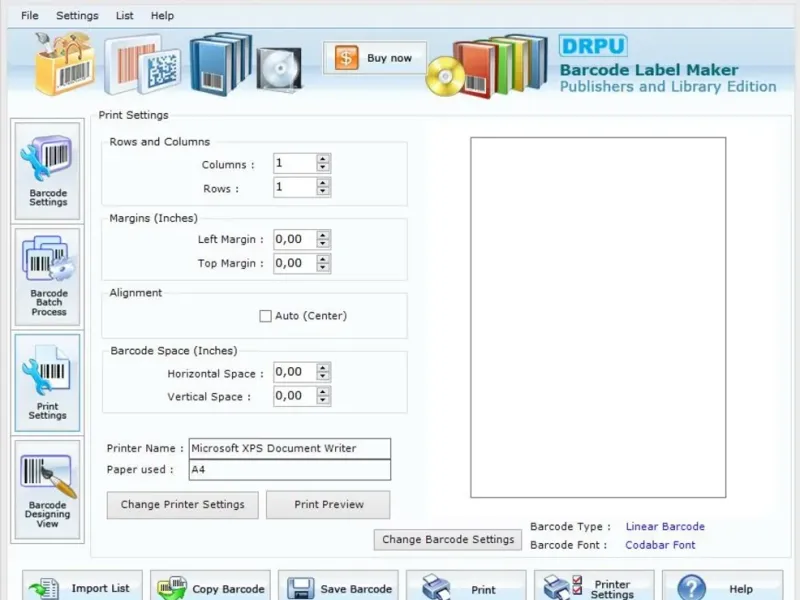Click the CD case icon in banner
The width and height of the screenshot is (800, 600).
[x=278, y=69]
